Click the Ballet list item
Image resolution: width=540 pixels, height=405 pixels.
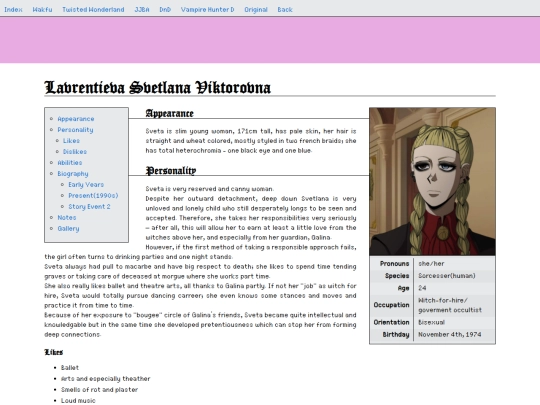[x=70, y=368]
